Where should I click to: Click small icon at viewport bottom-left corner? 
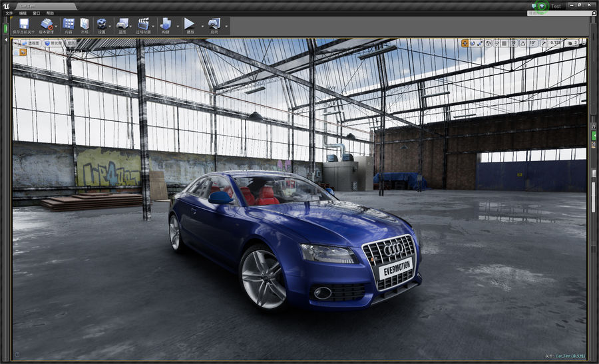[17, 355]
